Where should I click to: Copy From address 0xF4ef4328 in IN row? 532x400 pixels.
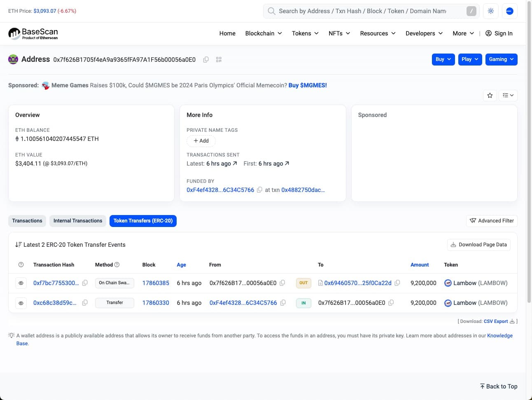pyautogui.click(x=283, y=303)
